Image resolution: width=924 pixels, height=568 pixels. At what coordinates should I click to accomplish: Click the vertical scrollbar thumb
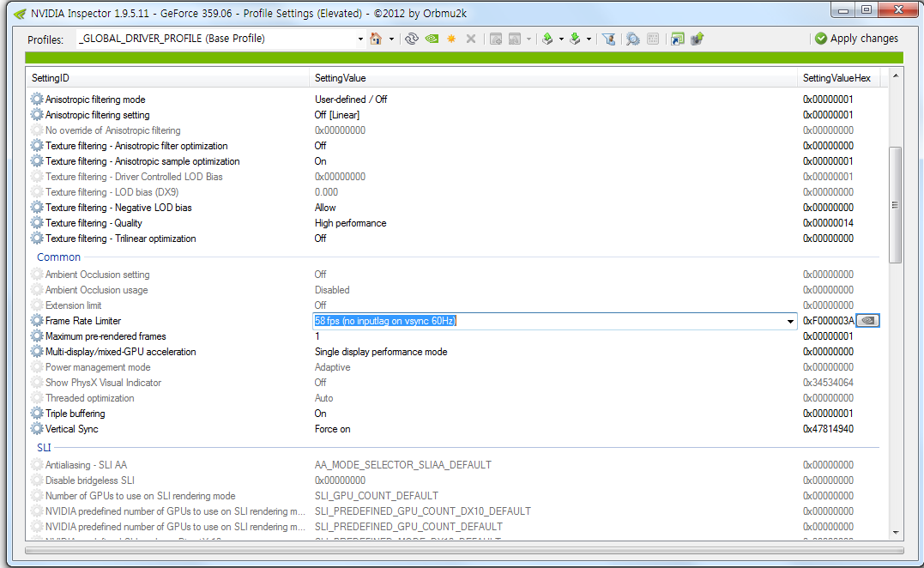(x=896, y=204)
